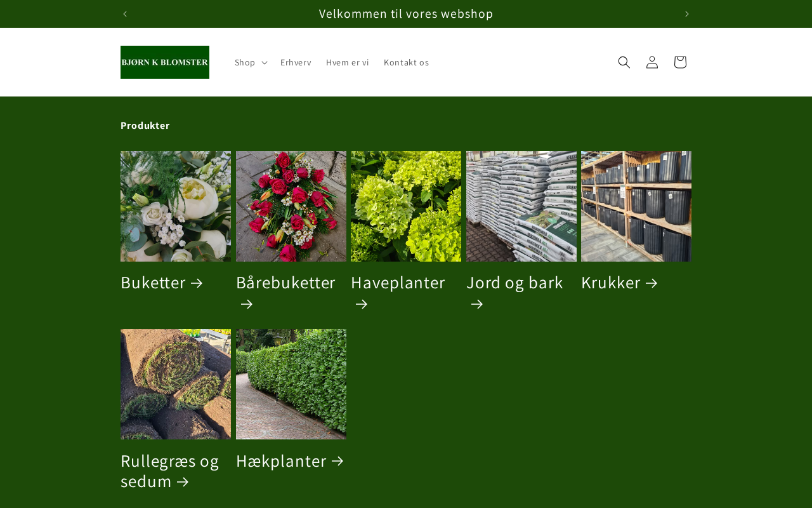
Task: Show next announcement with right chevron
Action: coord(686,14)
